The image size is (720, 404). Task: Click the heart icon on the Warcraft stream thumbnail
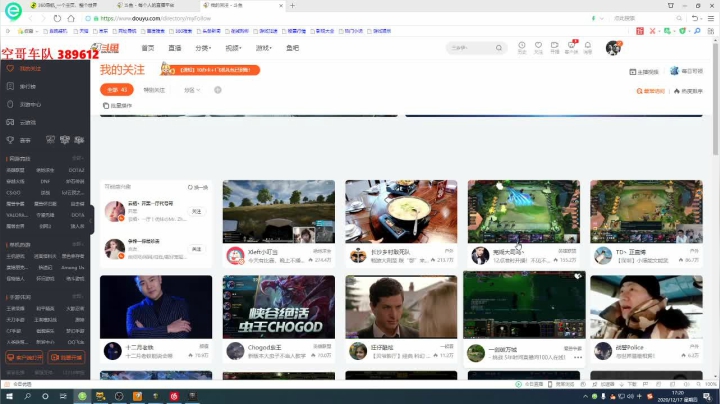point(578,276)
